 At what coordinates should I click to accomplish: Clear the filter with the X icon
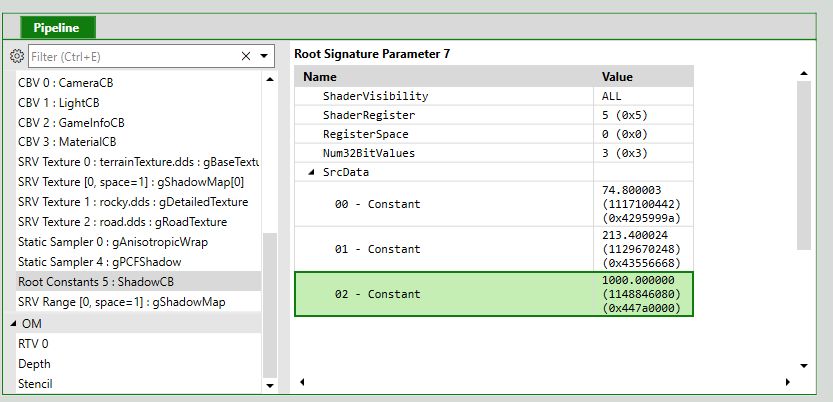(x=245, y=56)
